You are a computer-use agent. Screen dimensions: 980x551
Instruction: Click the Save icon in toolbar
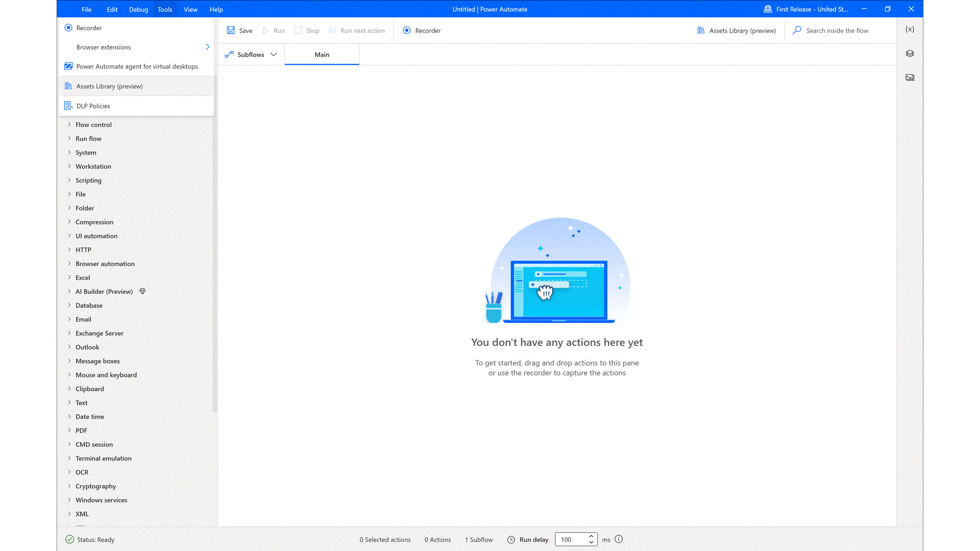[231, 30]
